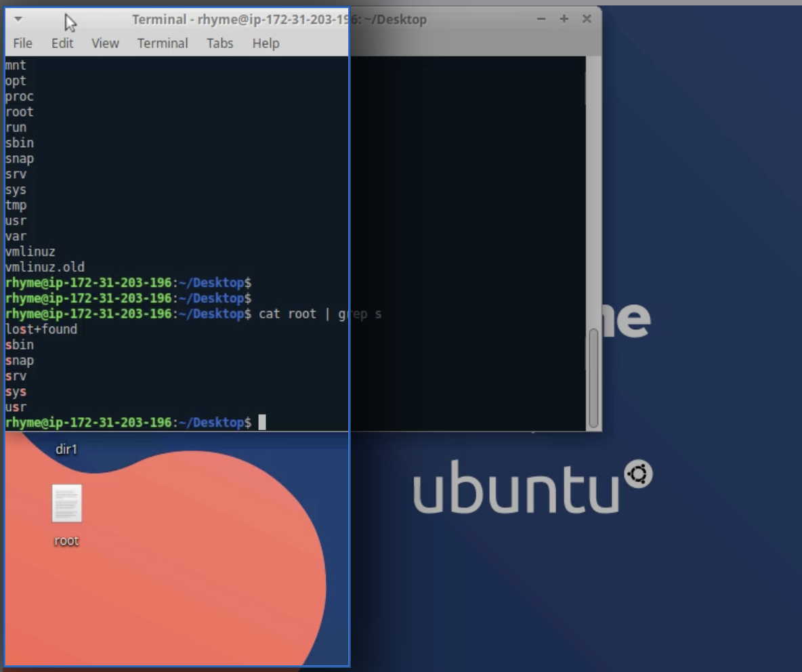This screenshot has width=802, height=672.
Task: Click the 'run' line in terminal output
Action: click(x=16, y=127)
